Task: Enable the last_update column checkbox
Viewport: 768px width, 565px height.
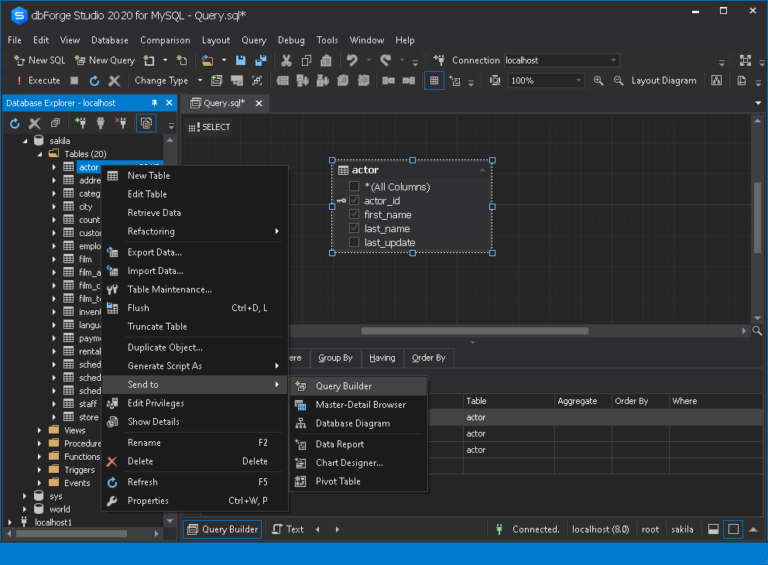Action: (354, 243)
